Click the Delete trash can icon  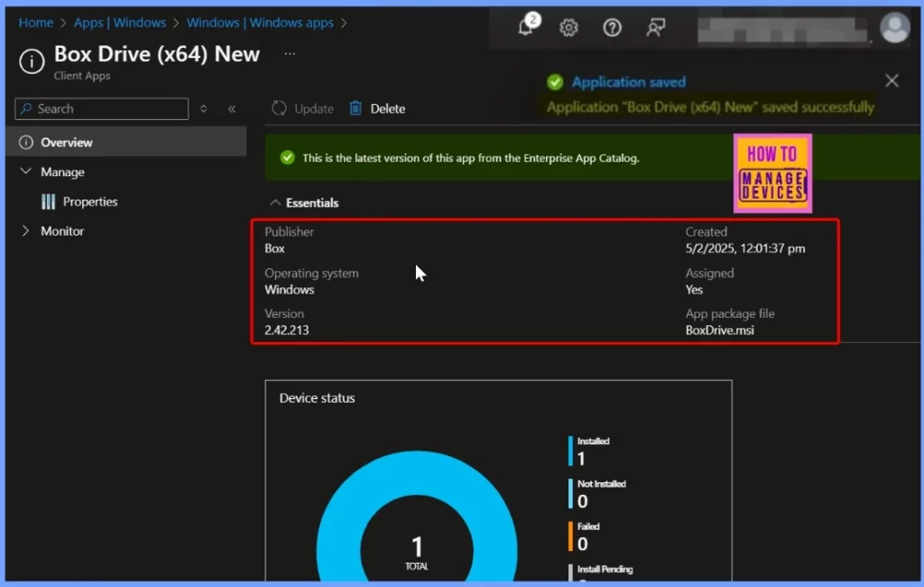coord(356,108)
